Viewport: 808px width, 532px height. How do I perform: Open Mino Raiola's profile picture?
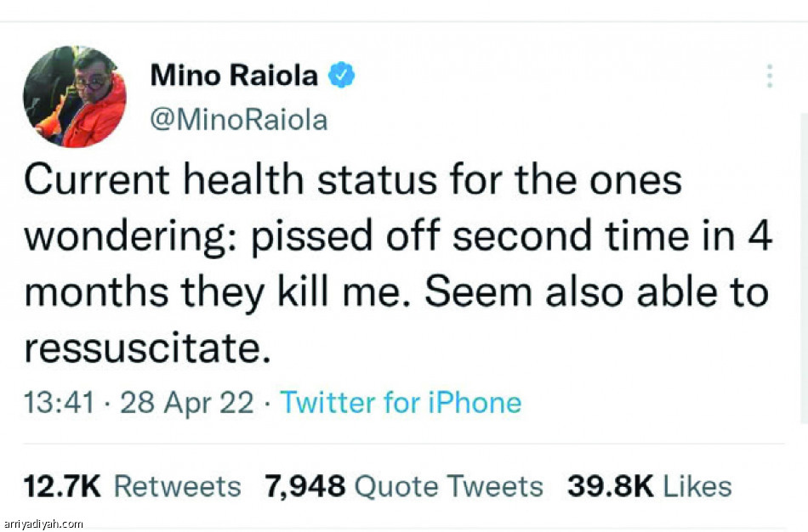pyautogui.click(x=75, y=97)
